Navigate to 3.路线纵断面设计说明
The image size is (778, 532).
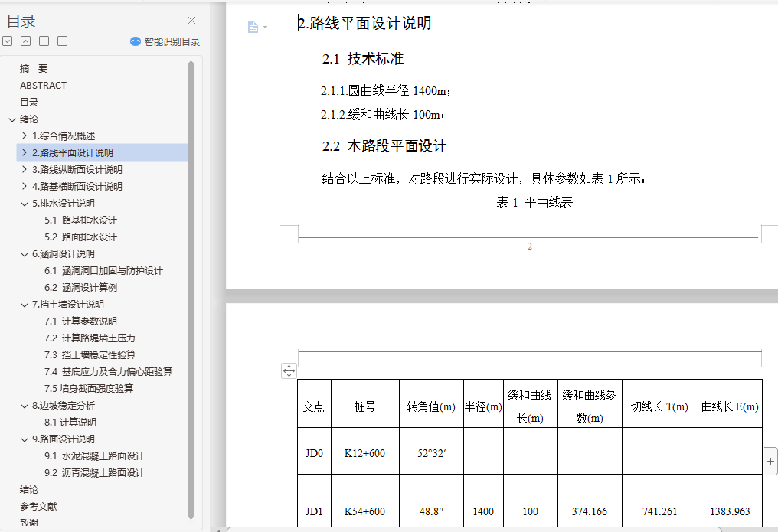(77, 170)
